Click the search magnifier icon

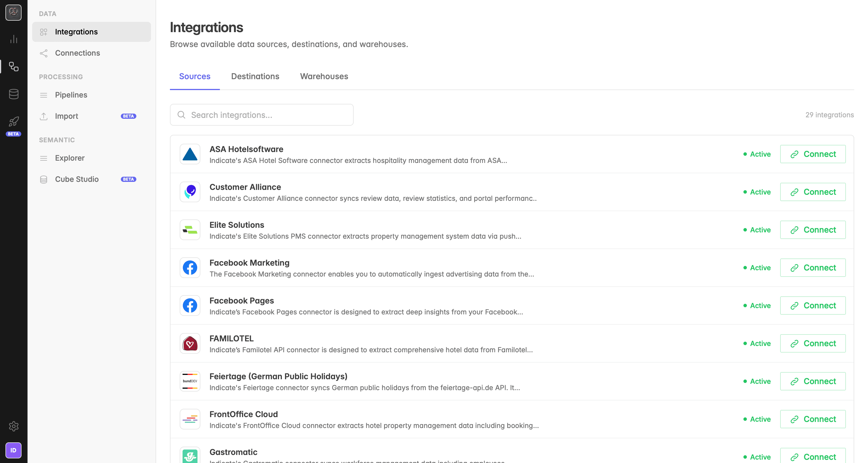[181, 115]
